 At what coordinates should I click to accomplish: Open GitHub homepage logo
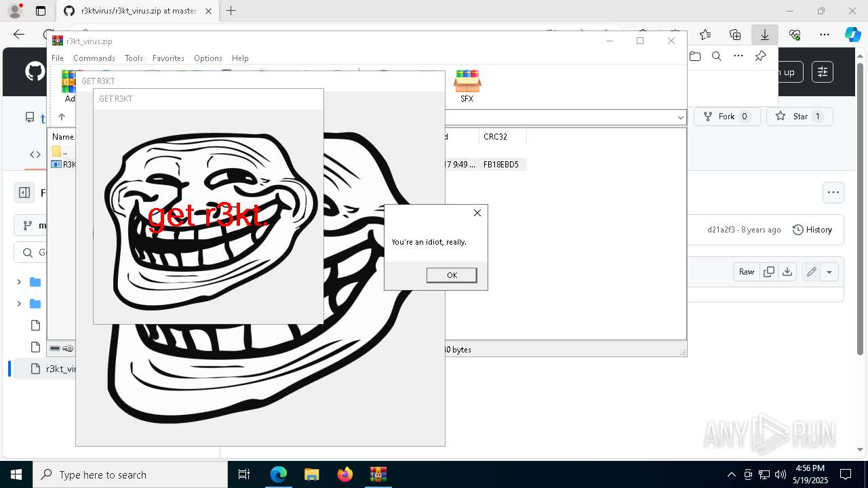coord(35,72)
